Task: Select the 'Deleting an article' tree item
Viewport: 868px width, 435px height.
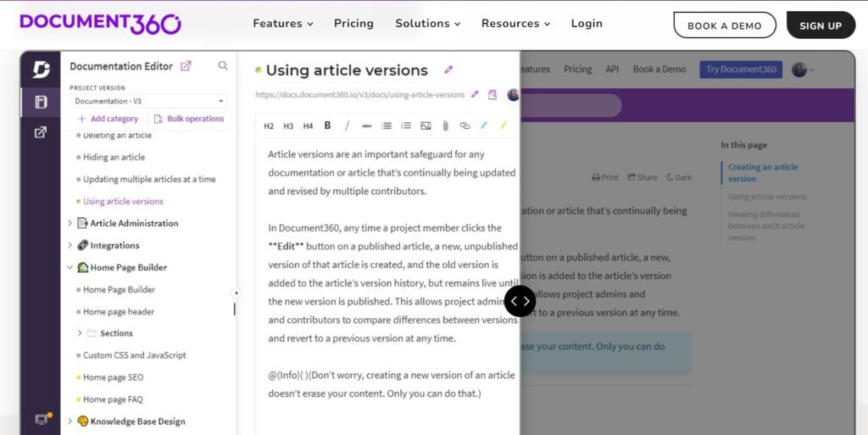Action: tap(117, 135)
